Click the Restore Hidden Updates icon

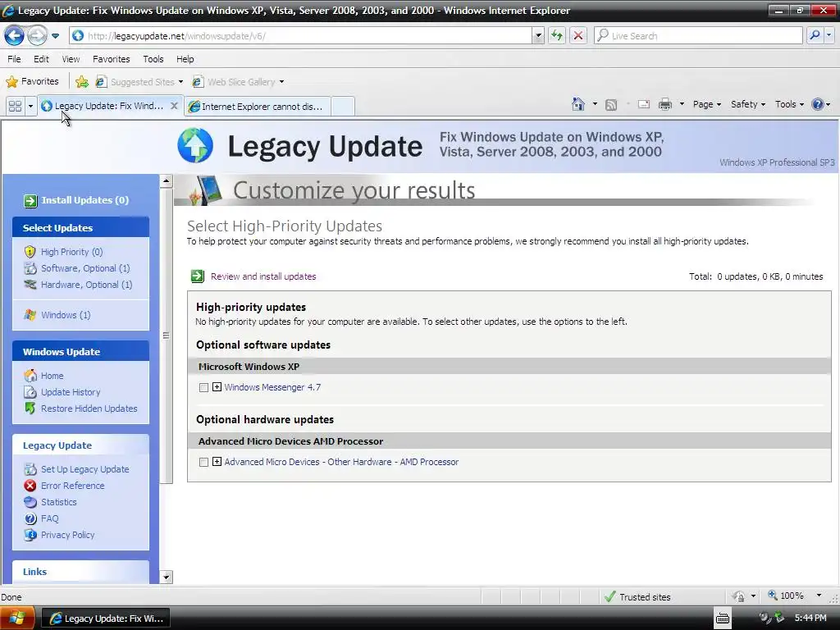(x=30, y=409)
